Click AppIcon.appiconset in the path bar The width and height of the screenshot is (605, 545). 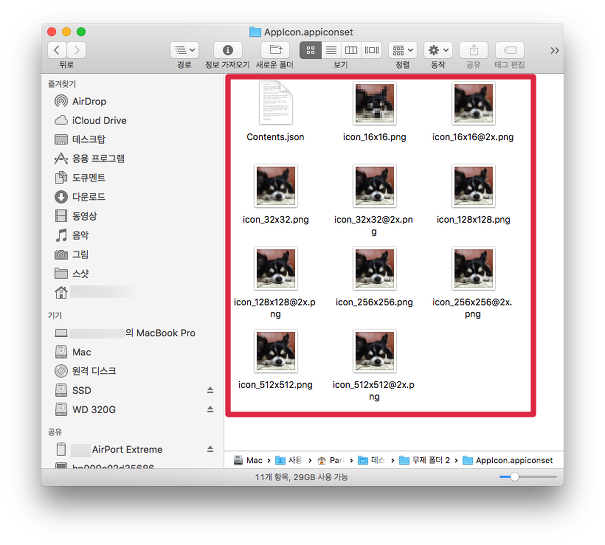click(508, 460)
